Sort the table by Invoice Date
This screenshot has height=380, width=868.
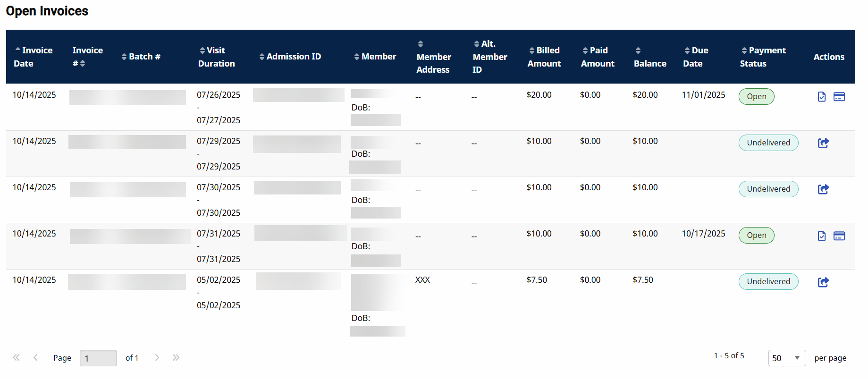click(33, 57)
